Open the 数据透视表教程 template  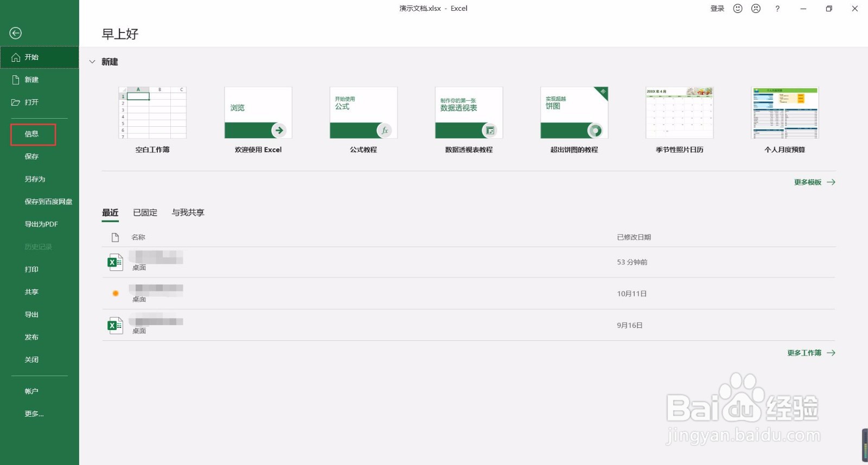coord(469,120)
